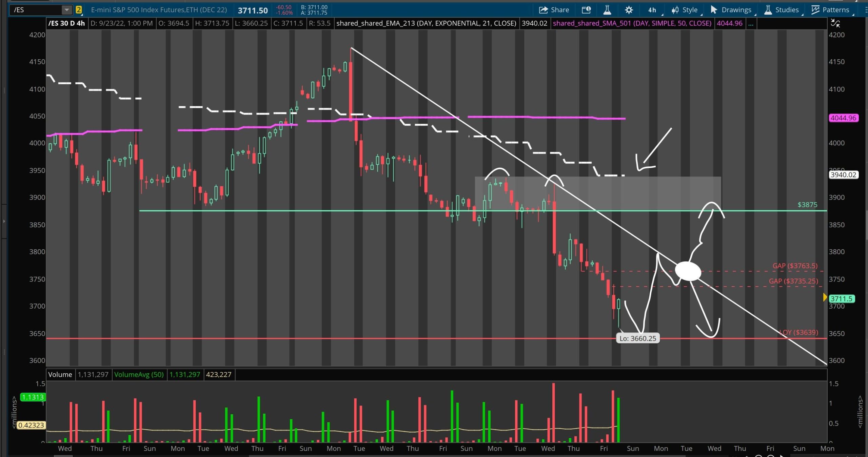Click the shared_shared_SMA_501 study label

click(632, 23)
